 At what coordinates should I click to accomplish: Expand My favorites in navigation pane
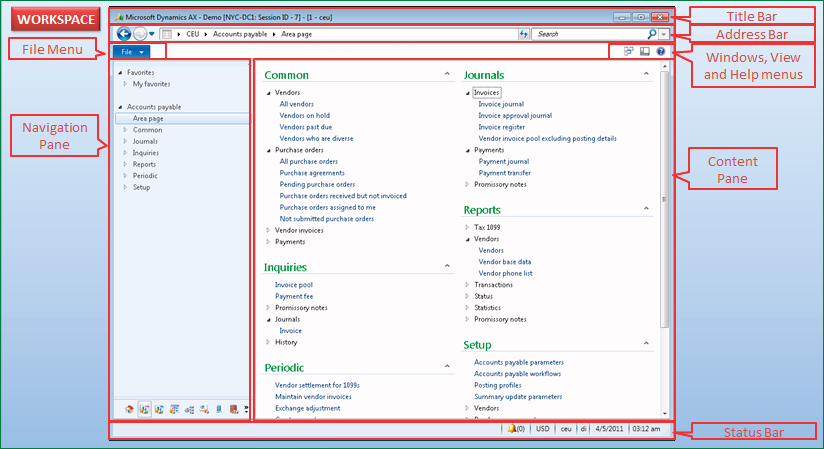[125, 84]
